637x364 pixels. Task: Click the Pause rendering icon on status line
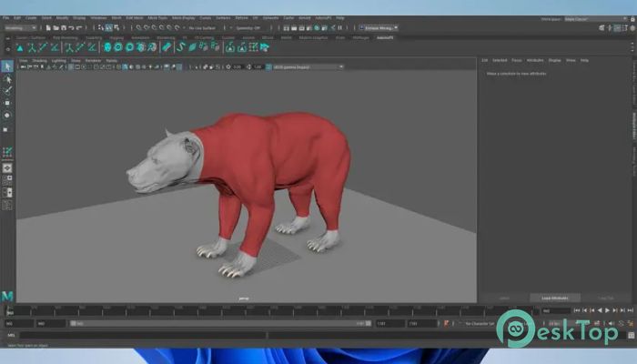click(x=340, y=28)
